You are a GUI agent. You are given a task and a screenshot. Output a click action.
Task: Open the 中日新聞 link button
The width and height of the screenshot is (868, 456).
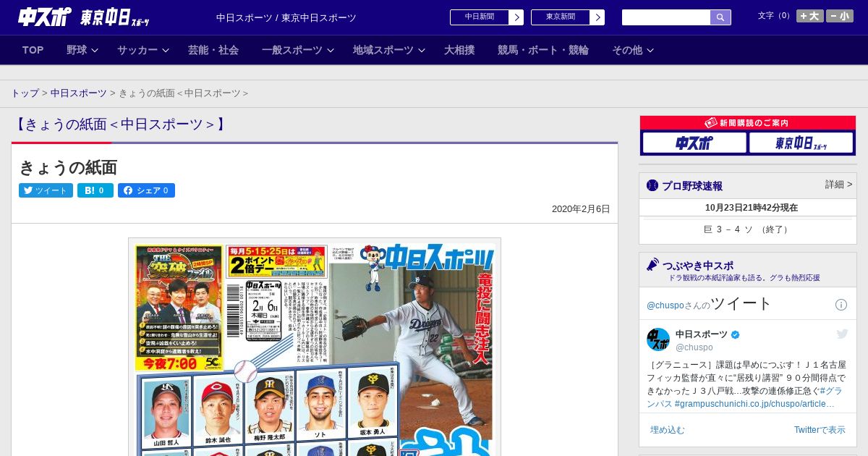pos(487,17)
